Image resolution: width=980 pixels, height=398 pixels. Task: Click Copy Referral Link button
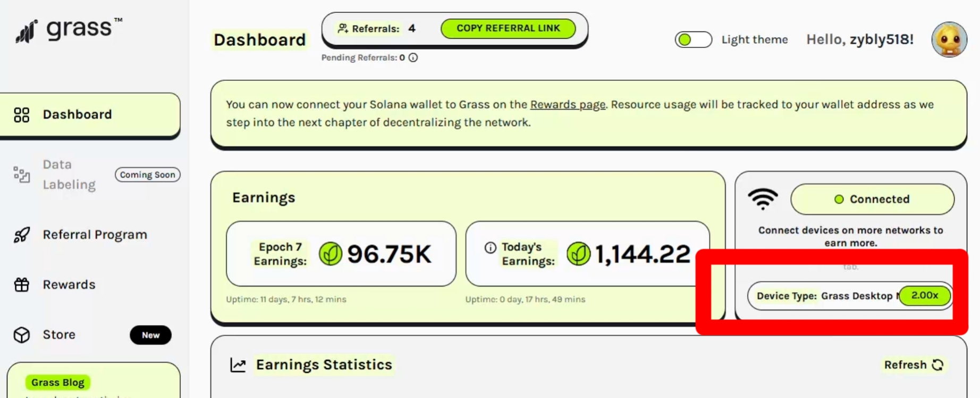(508, 28)
